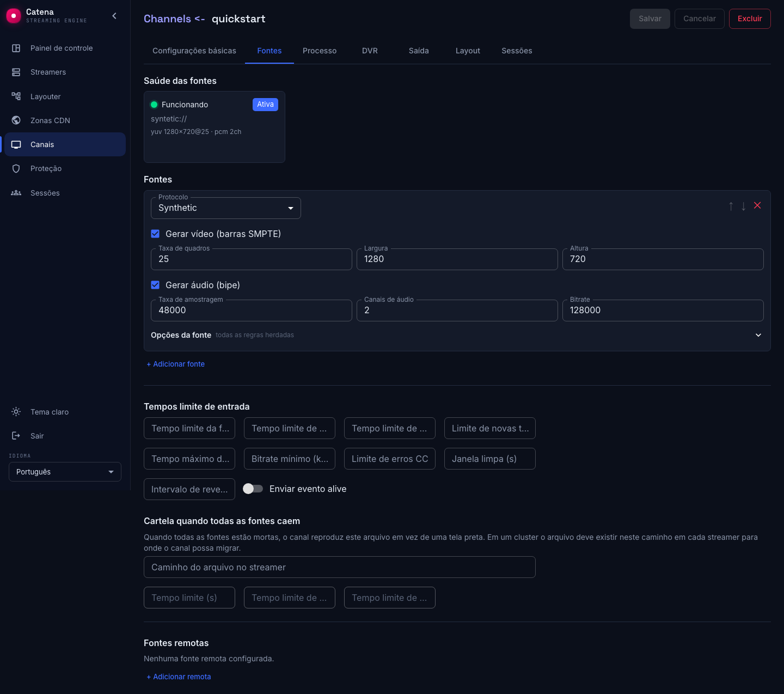
Task: Click the Zonas CDN globe icon
Action: pos(16,120)
